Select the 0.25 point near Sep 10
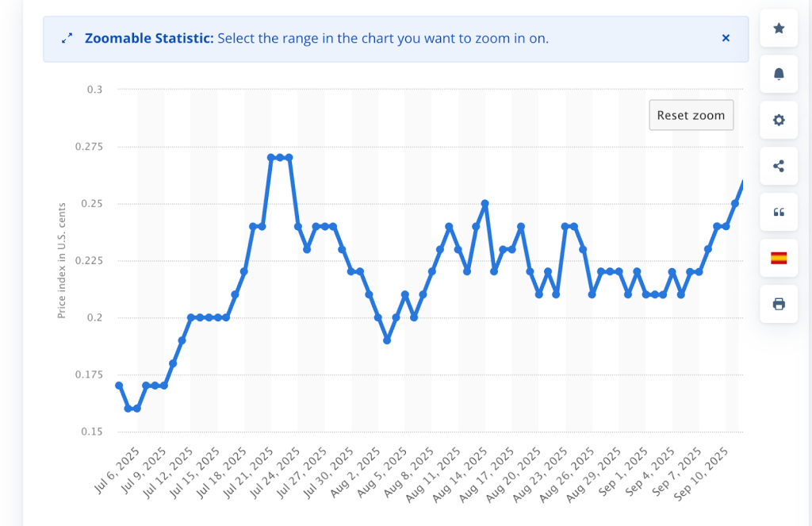This screenshot has height=526, width=812. point(735,204)
